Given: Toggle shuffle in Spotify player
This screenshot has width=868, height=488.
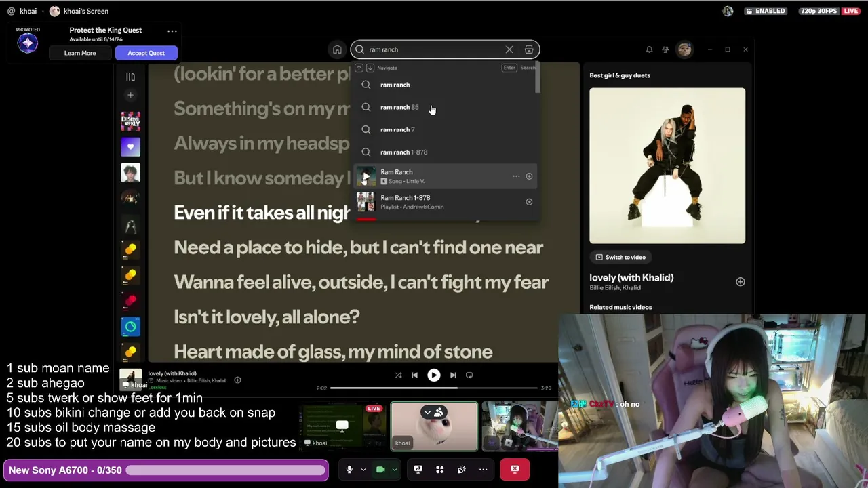Looking at the screenshot, I should (398, 375).
